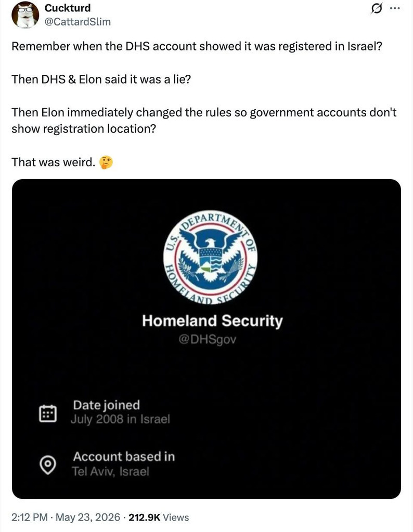Click the Grok slash-circle icon
Viewport: 413px width, 532px height.
[x=376, y=9]
